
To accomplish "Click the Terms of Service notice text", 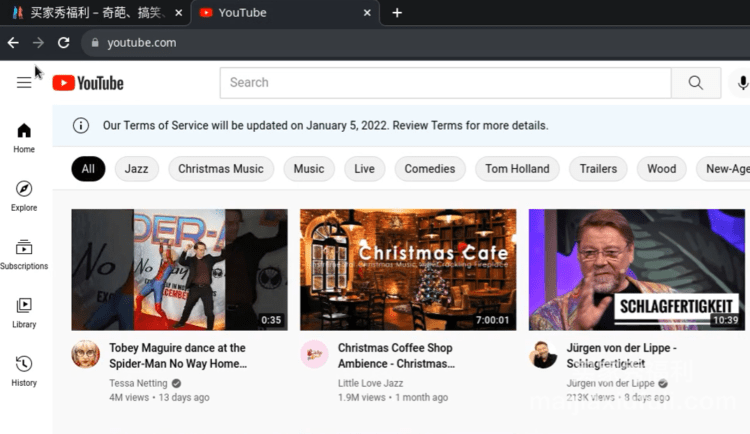I will pos(325,125).
